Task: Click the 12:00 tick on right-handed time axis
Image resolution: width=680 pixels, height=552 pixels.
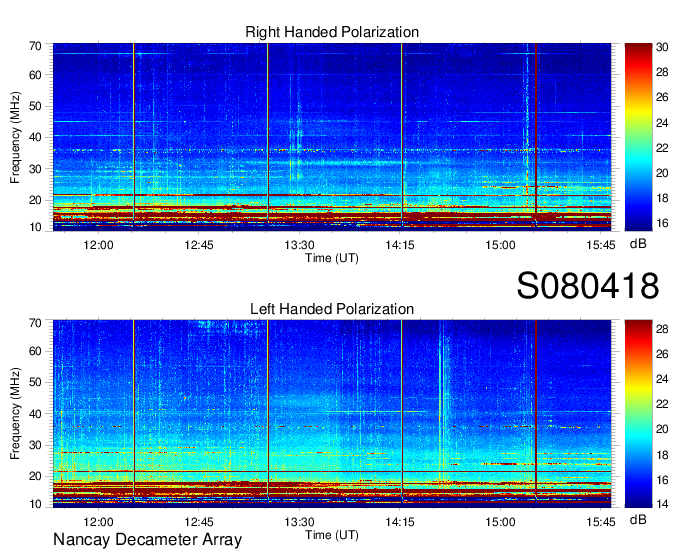Action: (x=98, y=245)
